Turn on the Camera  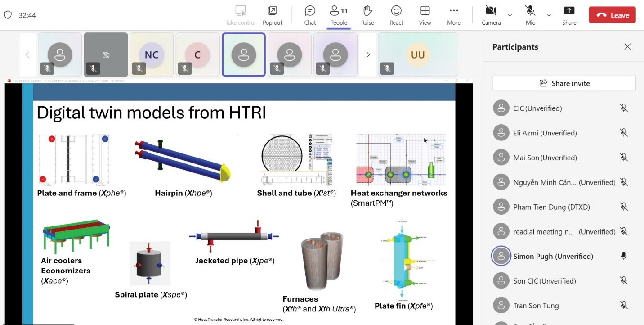491,15
